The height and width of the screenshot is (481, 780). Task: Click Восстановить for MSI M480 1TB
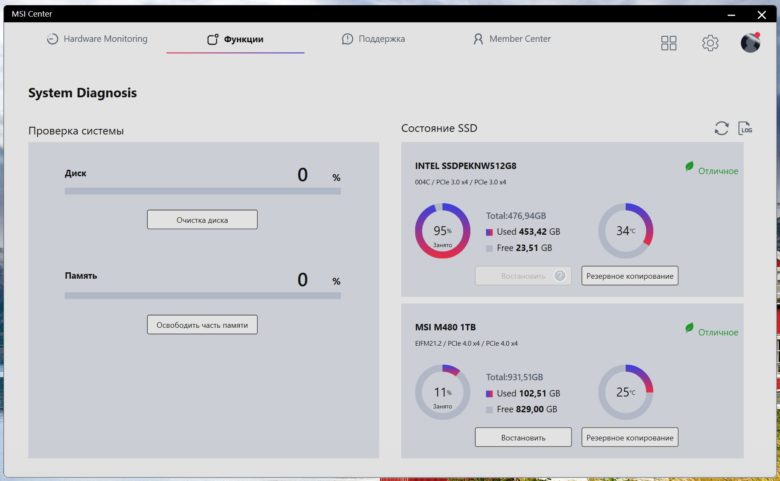tap(523, 438)
